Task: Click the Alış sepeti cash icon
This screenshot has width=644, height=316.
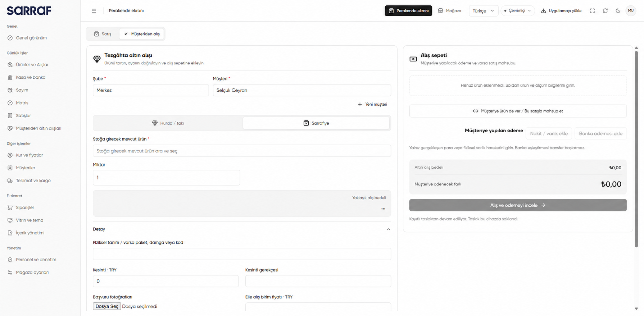Action: point(413,59)
